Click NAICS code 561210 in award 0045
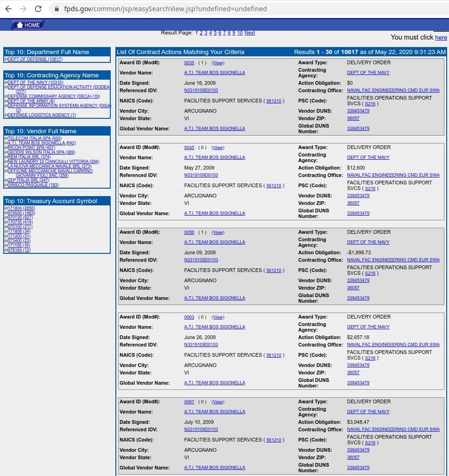The width and height of the screenshot is (449, 476). click(x=274, y=186)
